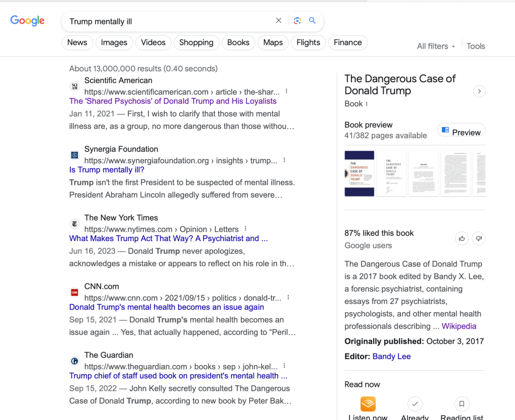The height and width of the screenshot is (420, 515).
Task: Mark book as Already read
Action: point(415,404)
